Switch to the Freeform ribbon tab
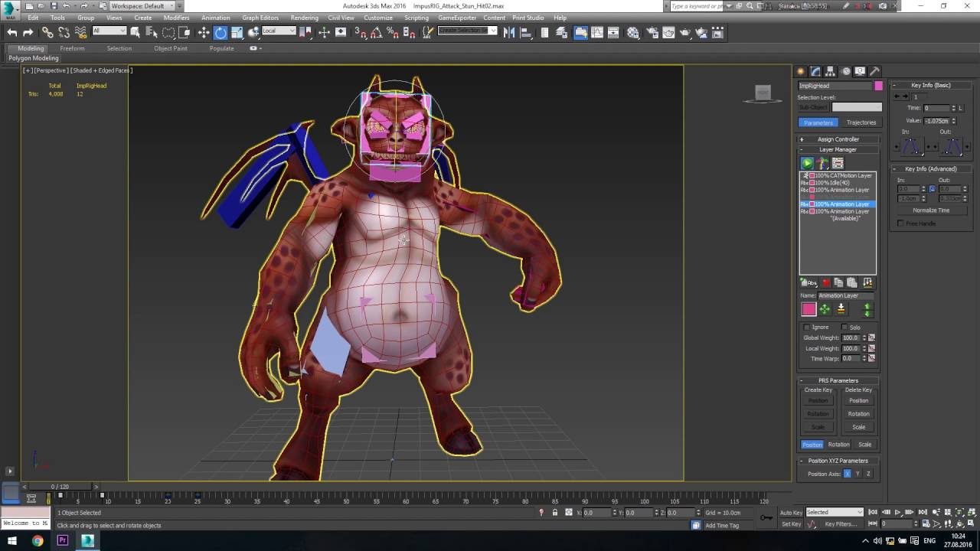 (72, 48)
